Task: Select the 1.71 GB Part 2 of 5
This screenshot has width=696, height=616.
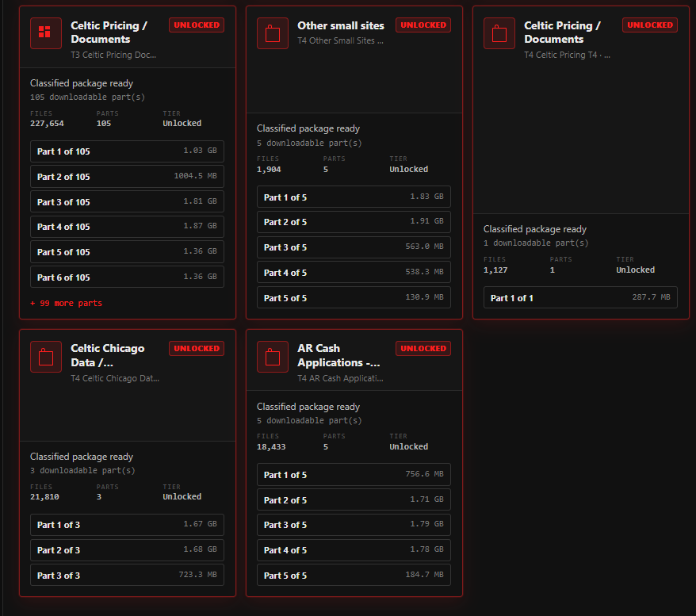Action: pyautogui.click(x=354, y=499)
